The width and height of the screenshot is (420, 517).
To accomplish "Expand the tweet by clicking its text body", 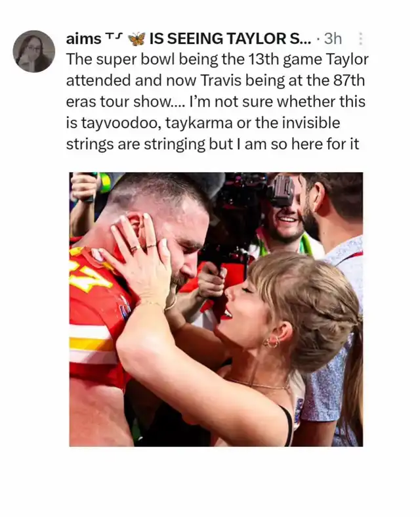I will click(x=217, y=102).
